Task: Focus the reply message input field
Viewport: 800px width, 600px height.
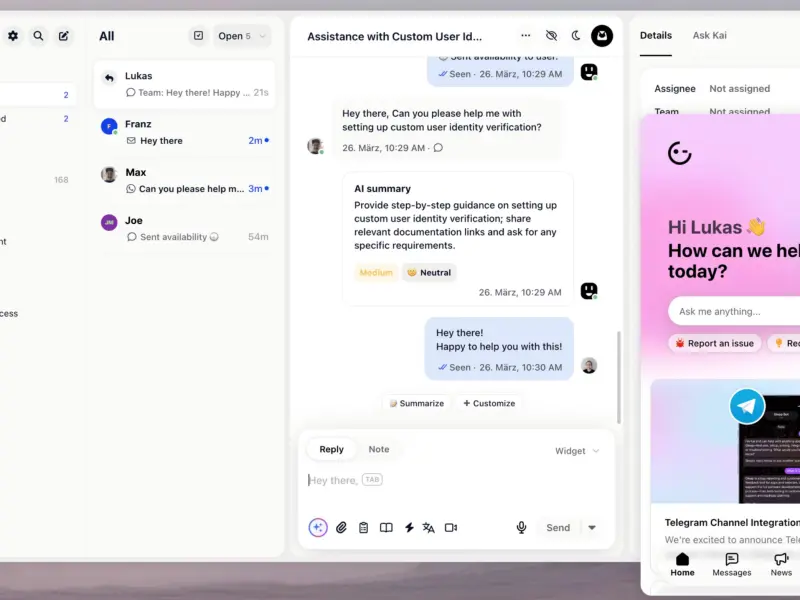Action: (456, 481)
